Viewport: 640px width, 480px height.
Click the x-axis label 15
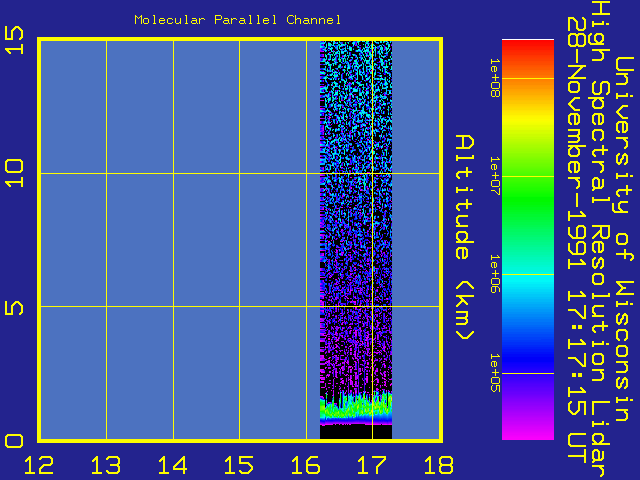[x=239, y=465]
